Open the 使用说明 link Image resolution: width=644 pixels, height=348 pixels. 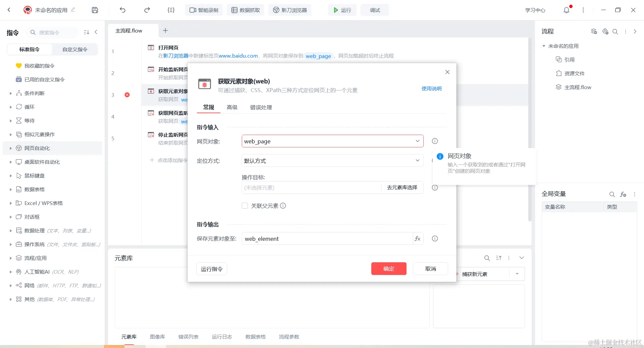click(431, 88)
